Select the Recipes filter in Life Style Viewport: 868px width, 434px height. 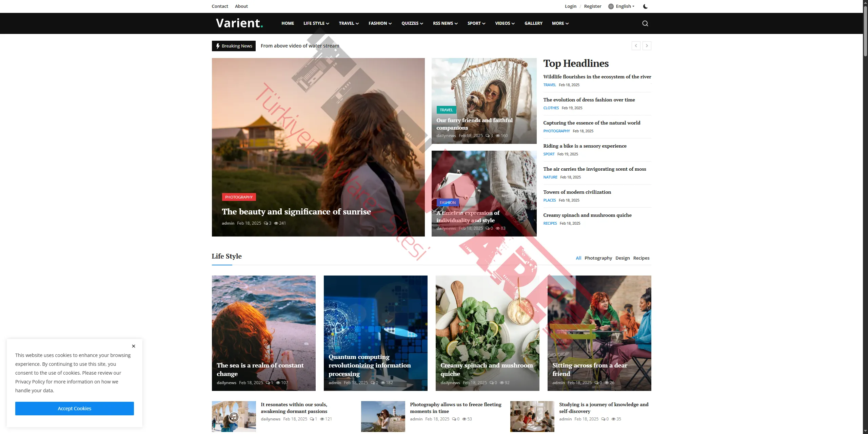(641, 258)
